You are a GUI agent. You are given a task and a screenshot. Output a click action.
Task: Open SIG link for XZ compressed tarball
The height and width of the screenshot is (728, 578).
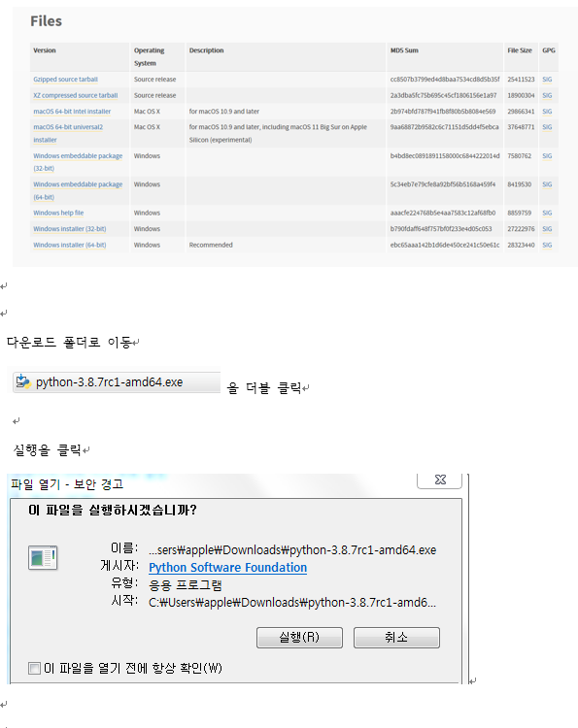(x=547, y=95)
